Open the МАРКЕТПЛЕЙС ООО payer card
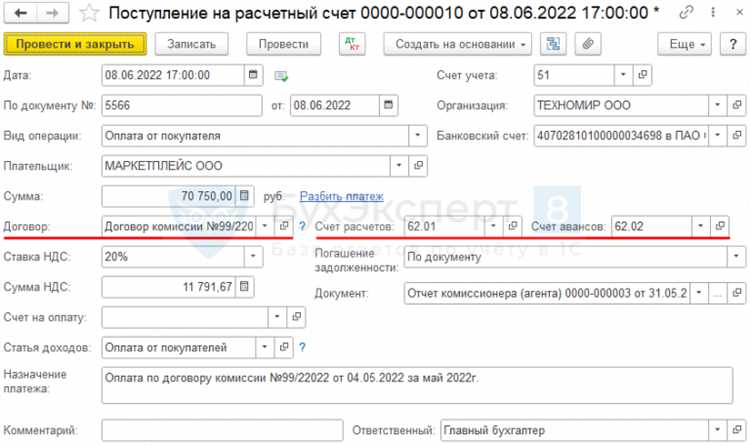 click(x=418, y=166)
